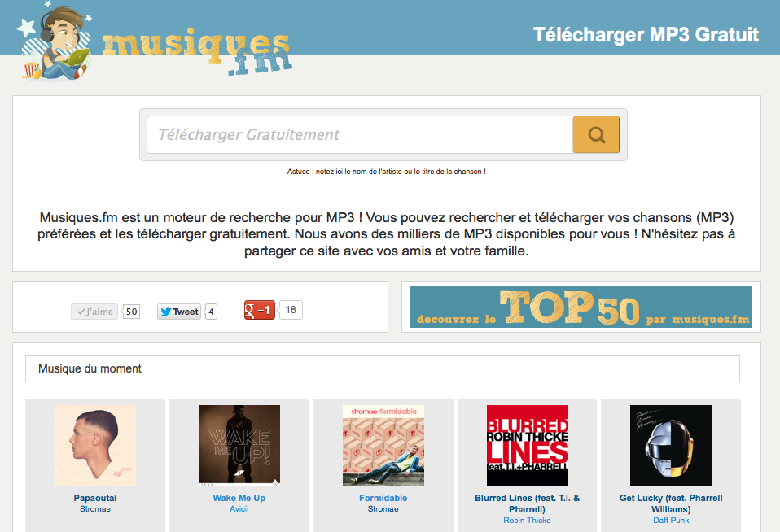This screenshot has height=532, width=780.
Task: Click the Papaoutai album cover
Action: [x=95, y=446]
